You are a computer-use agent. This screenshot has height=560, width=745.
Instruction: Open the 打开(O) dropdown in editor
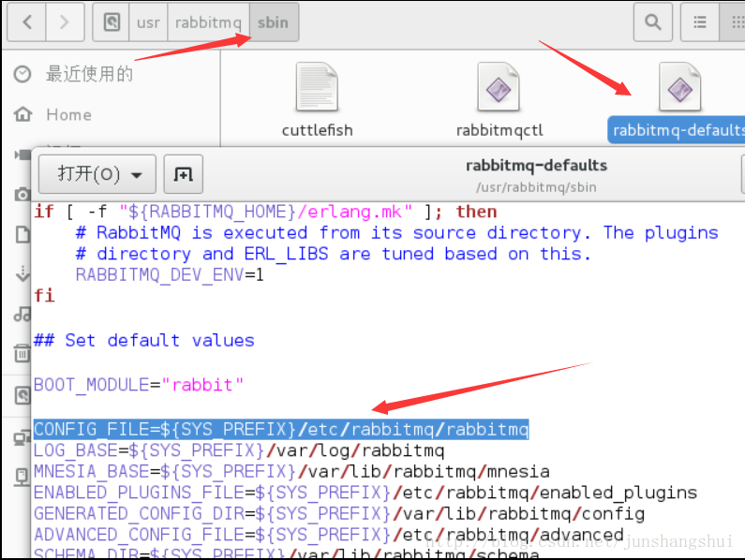coord(97,174)
